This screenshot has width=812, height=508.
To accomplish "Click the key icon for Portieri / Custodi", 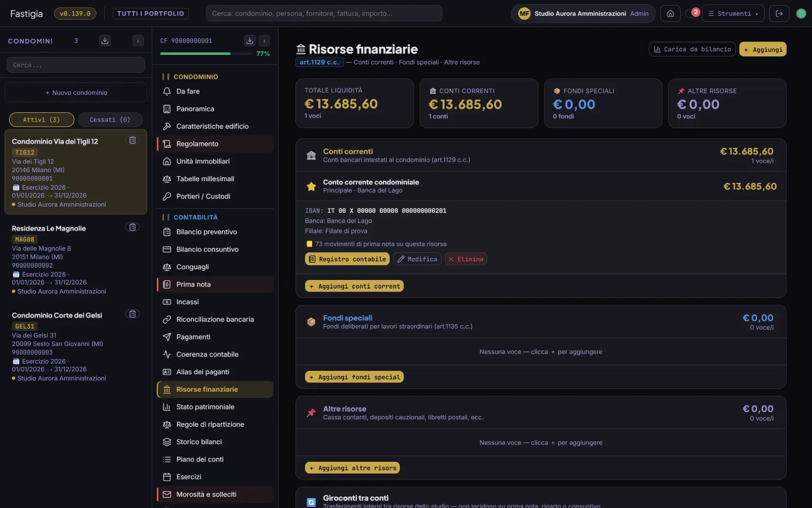I will pos(166,197).
